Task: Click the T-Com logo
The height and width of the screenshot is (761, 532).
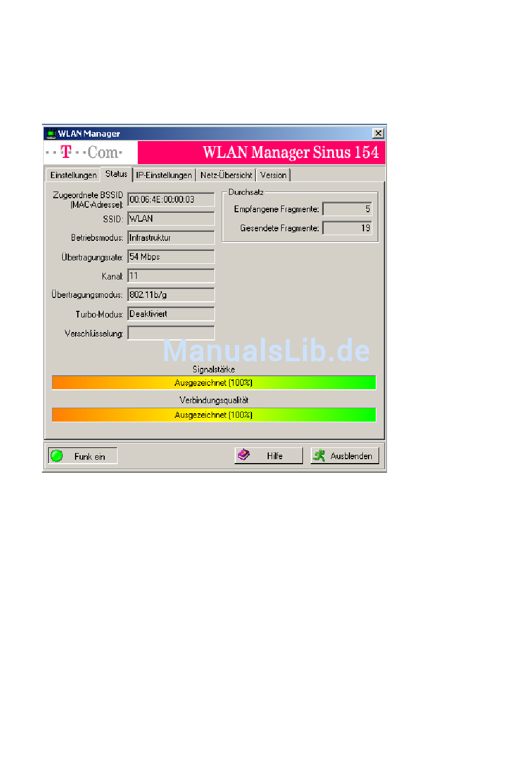Action: [84, 152]
